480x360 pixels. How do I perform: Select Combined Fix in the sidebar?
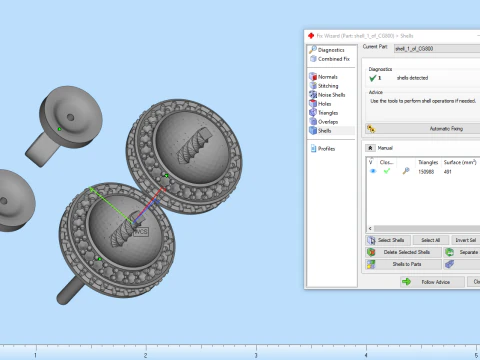pyautogui.click(x=334, y=59)
